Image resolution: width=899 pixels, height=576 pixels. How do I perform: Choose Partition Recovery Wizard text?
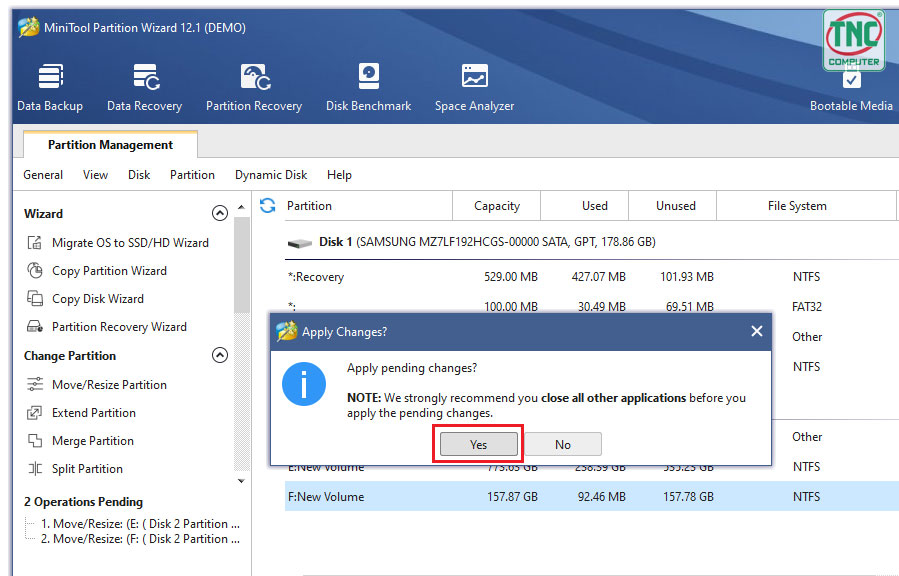pos(119,327)
